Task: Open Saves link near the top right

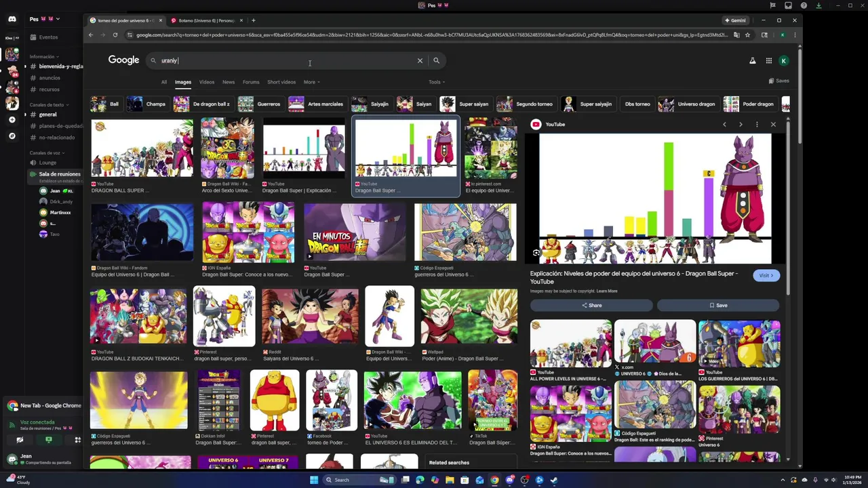Action: [x=779, y=81]
